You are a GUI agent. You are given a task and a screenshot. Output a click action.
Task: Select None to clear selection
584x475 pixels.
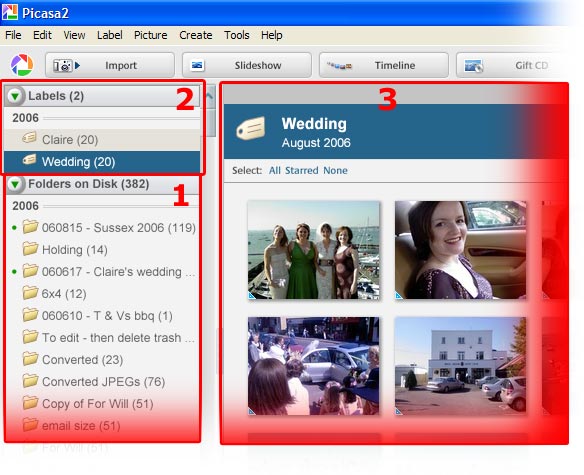(x=335, y=171)
